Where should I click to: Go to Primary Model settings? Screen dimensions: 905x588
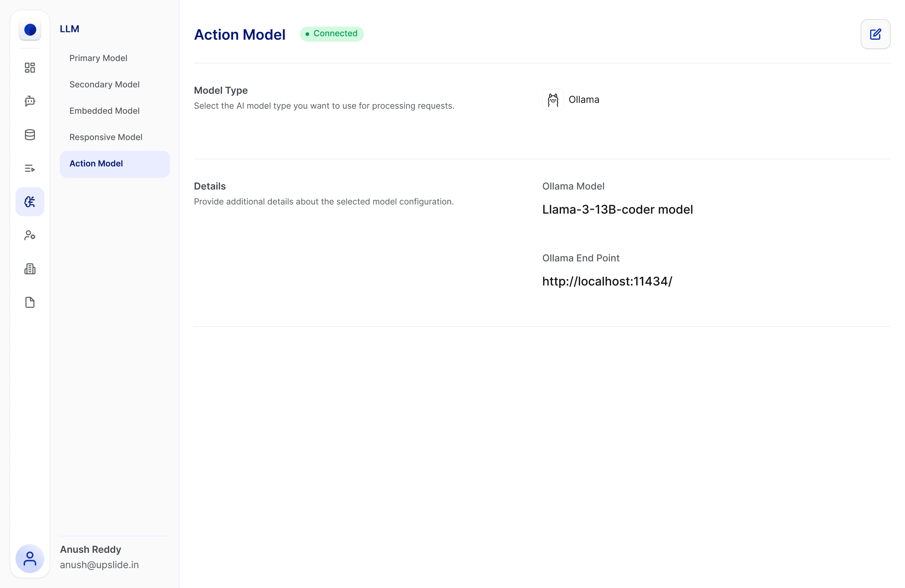tap(98, 58)
